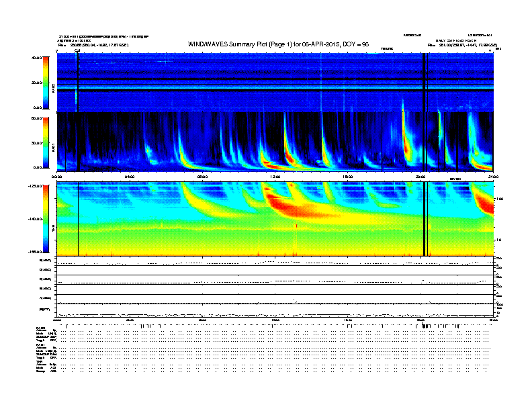Click the 20.00 label on RAD2 scale
This screenshot has height=411, width=532.
coord(36,83)
